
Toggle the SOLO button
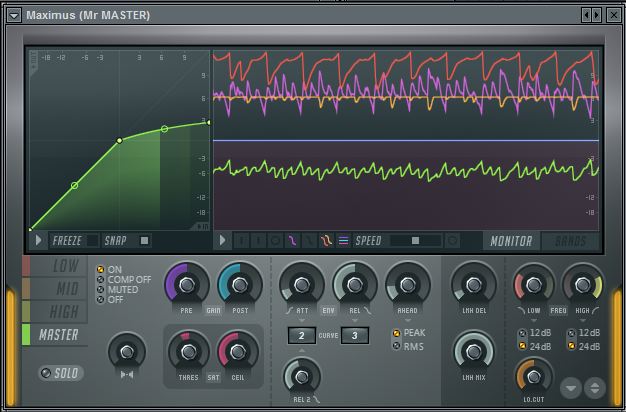[61, 373]
